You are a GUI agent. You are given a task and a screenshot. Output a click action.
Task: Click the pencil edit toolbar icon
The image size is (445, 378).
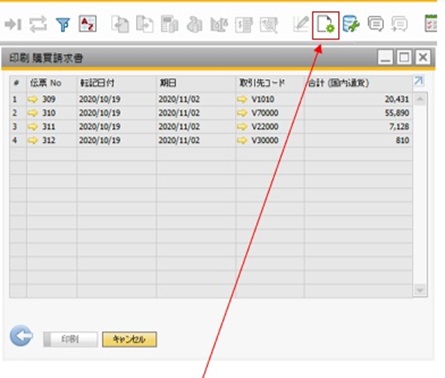pyautogui.click(x=301, y=24)
